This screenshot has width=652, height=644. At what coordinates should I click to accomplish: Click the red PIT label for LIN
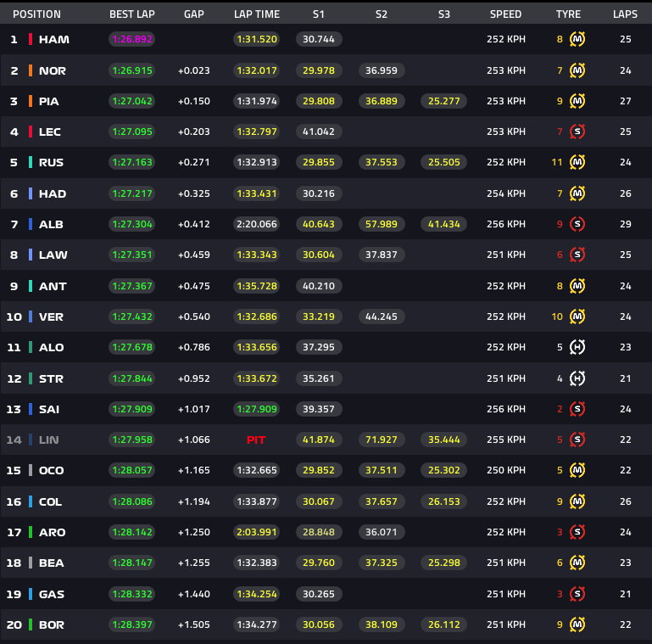(x=256, y=440)
